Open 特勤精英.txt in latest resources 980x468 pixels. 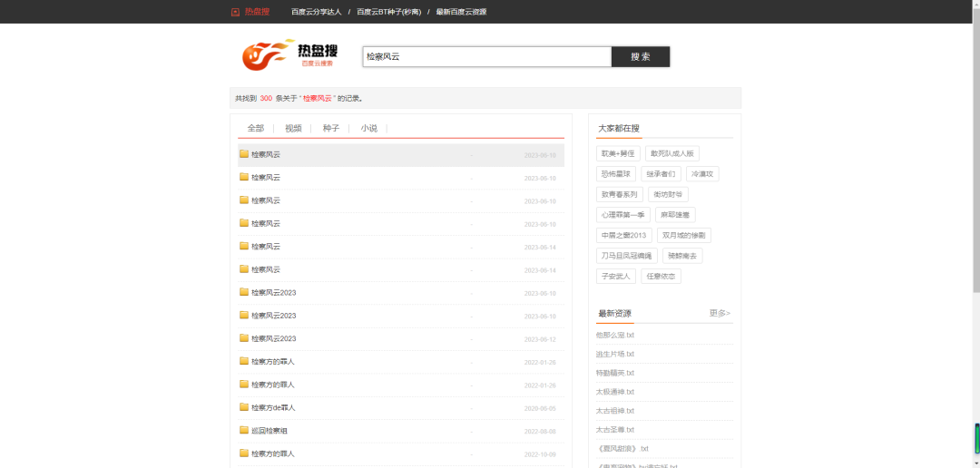click(615, 373)
